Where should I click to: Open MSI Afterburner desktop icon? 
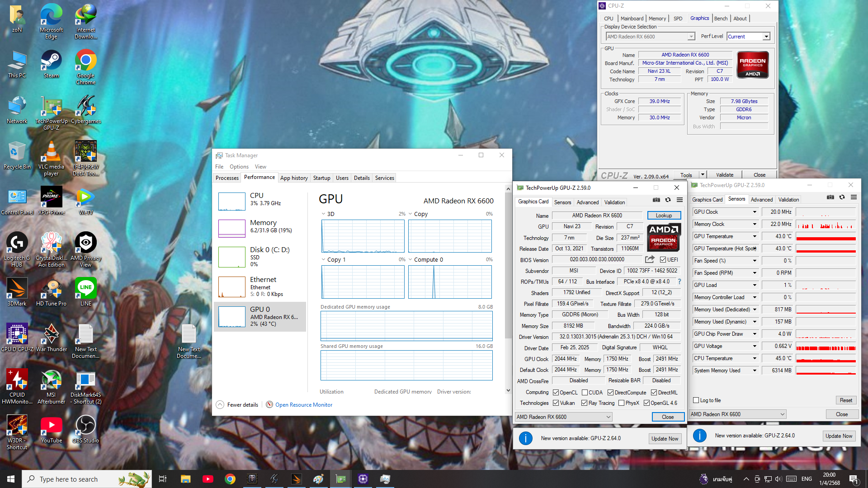point(51,387)
